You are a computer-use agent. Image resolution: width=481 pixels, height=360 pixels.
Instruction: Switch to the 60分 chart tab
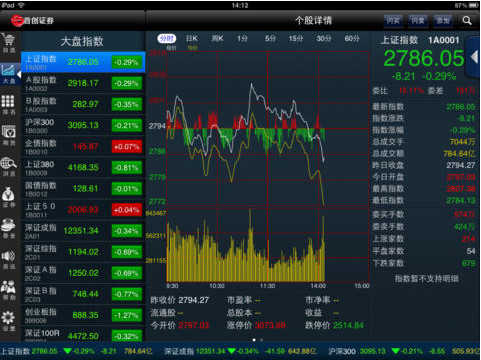[x=352, y=39]
